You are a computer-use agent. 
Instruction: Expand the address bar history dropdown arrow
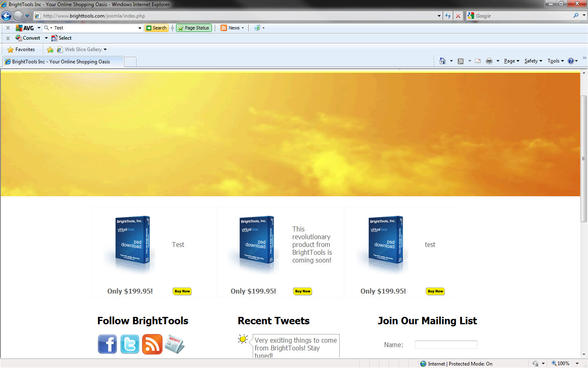[439, 16]
